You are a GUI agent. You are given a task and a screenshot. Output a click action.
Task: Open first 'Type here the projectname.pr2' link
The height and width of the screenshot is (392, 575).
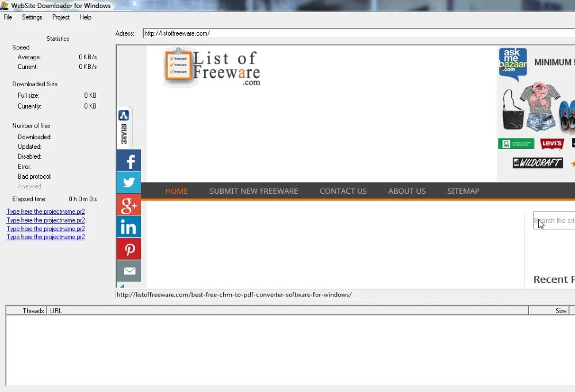pos(46,212)
